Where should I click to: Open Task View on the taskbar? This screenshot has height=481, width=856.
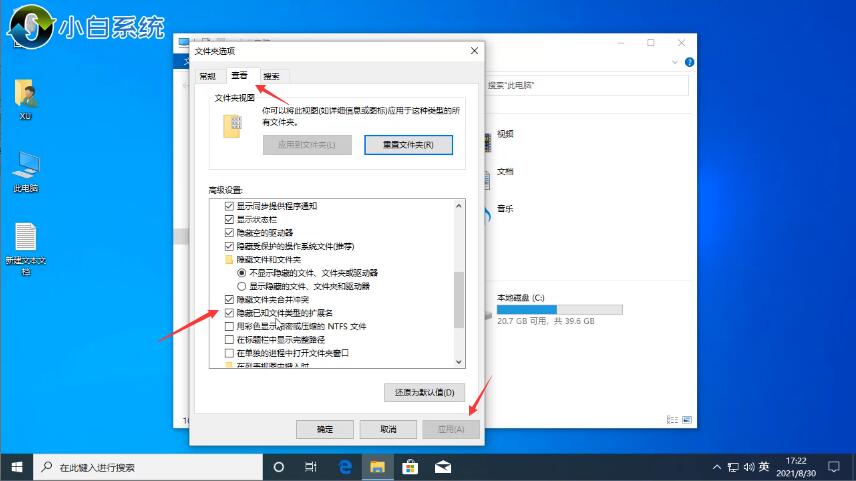click(311, 467)
